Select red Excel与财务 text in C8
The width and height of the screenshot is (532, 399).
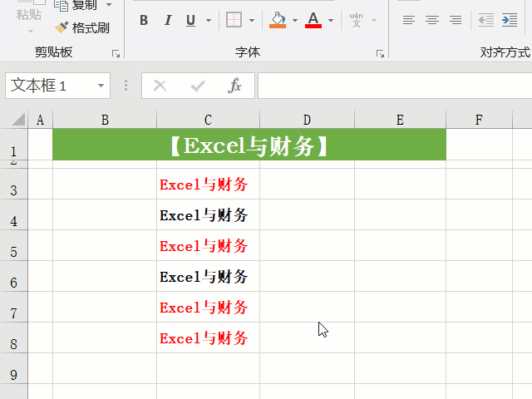pyautogui.click(x=204, y=338)
